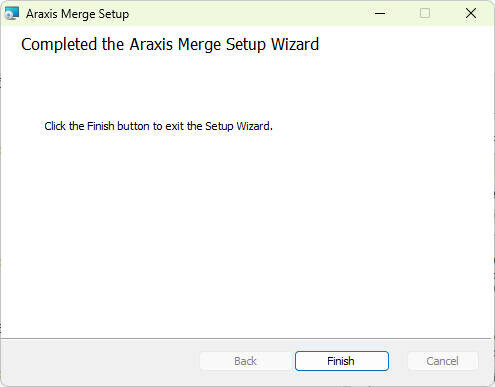Close the Araxis Merge Setup window
The width and height of the screenshot is (495, 387).
tap(471, 13)
